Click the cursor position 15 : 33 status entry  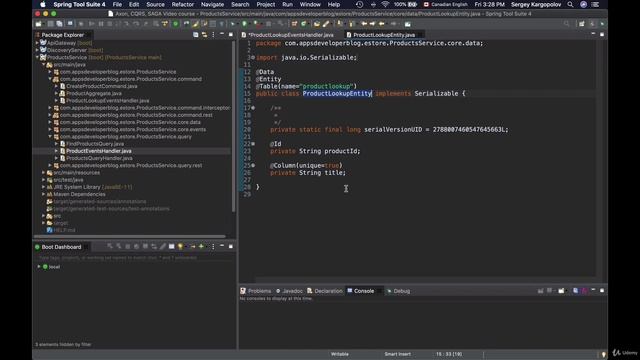449,354
